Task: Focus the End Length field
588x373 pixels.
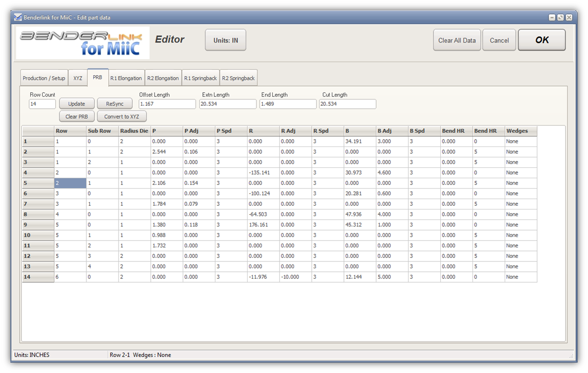Action: (288, 104)
